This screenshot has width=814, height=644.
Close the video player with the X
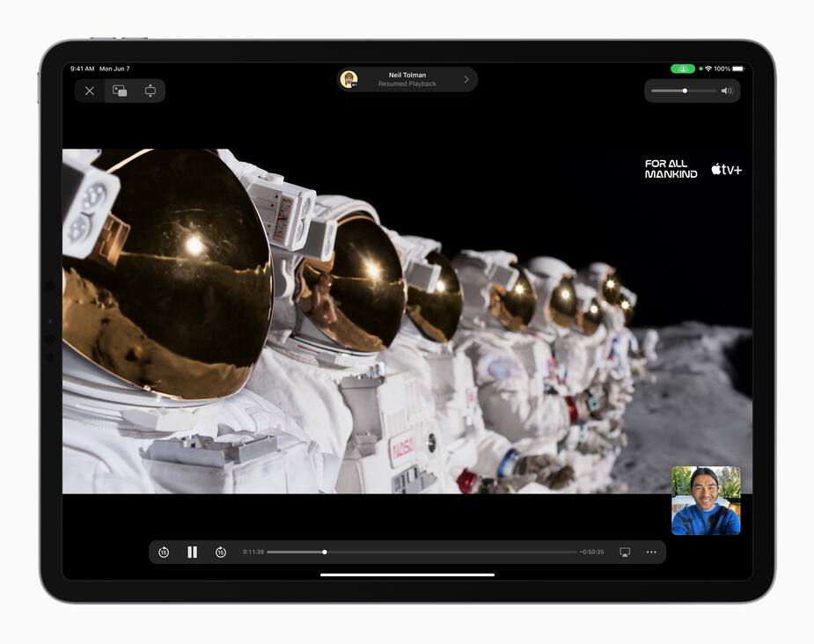coord(88,91)
